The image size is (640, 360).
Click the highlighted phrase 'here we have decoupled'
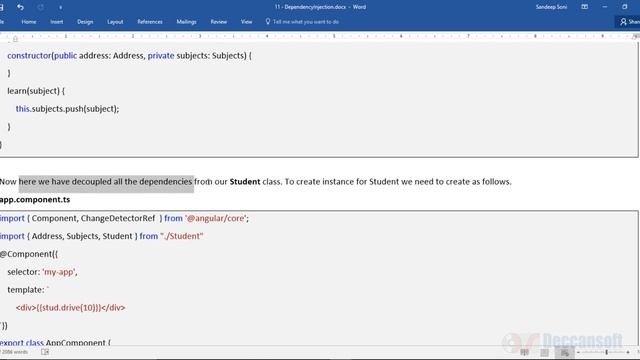[x=64, y=182]
